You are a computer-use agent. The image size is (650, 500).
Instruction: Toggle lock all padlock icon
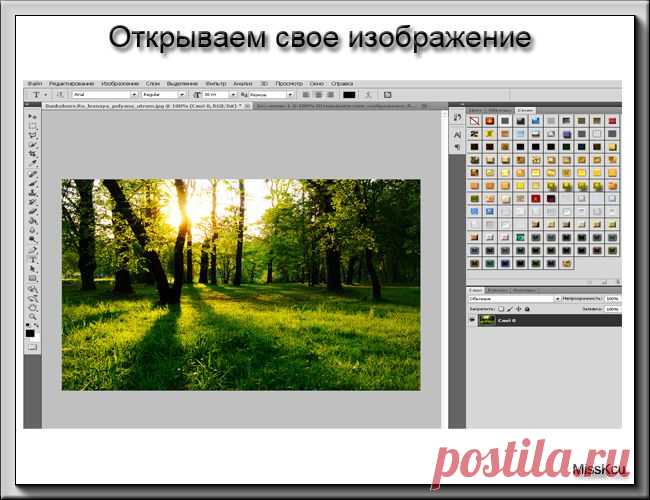[527, 309]
